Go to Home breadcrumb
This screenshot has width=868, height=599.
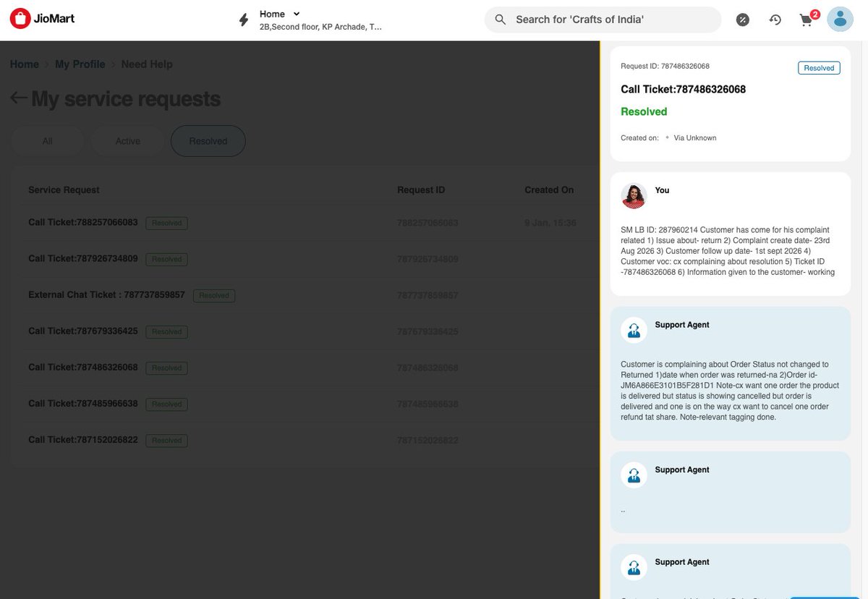click(x=25, y=64)
